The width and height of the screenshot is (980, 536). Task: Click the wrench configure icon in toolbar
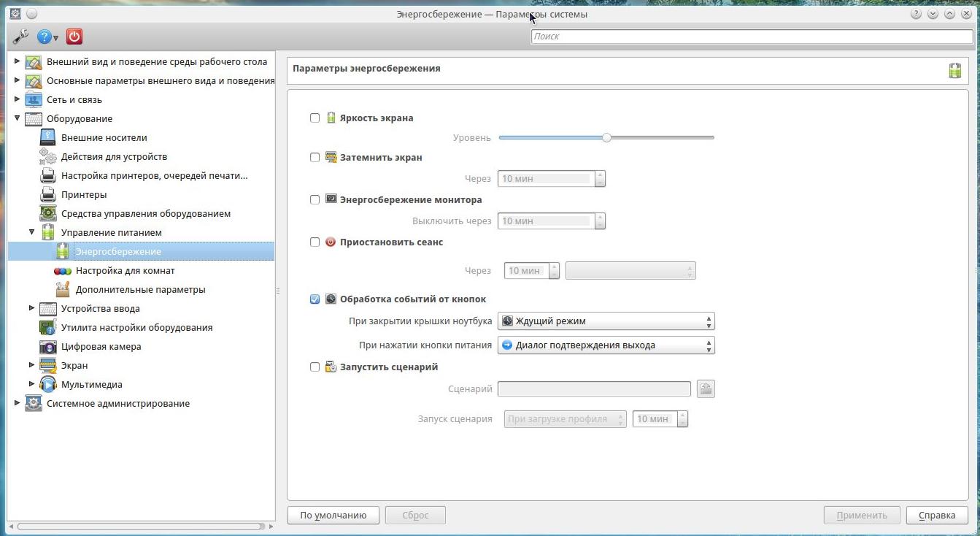pyautogui.click(x=20, y=37)
